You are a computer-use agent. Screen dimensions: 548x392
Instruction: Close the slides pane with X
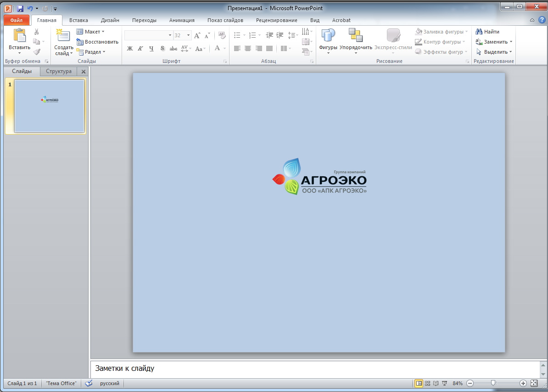click(x=84, y=72)
